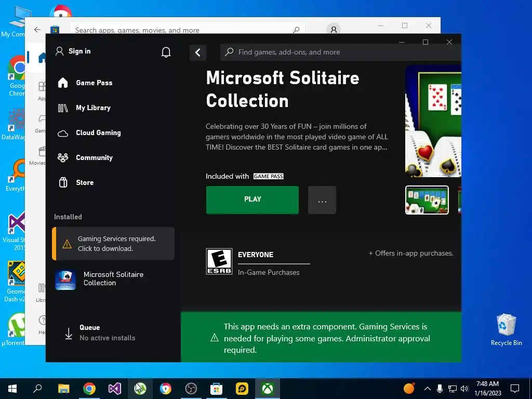The width and height of the screenshot is (532, 399).
Task: Click the 'In-Game Purchases' rating descriptor
Action: click(269, 272)
